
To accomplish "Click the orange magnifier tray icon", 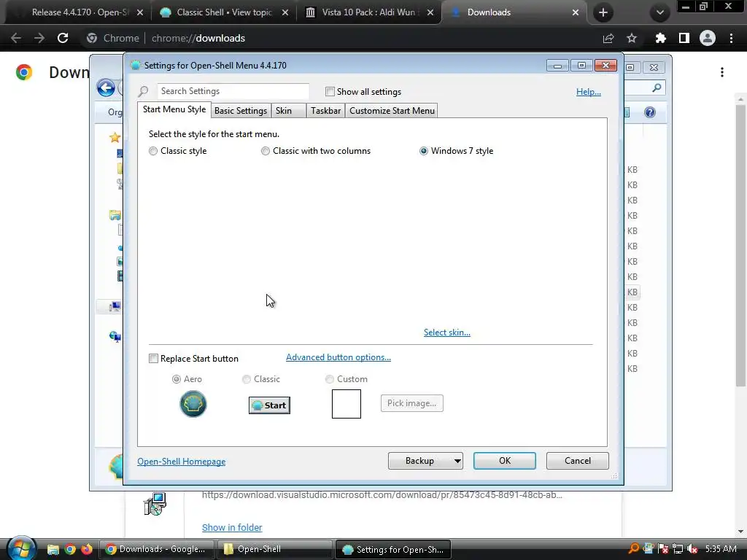I will pos(634,549).
